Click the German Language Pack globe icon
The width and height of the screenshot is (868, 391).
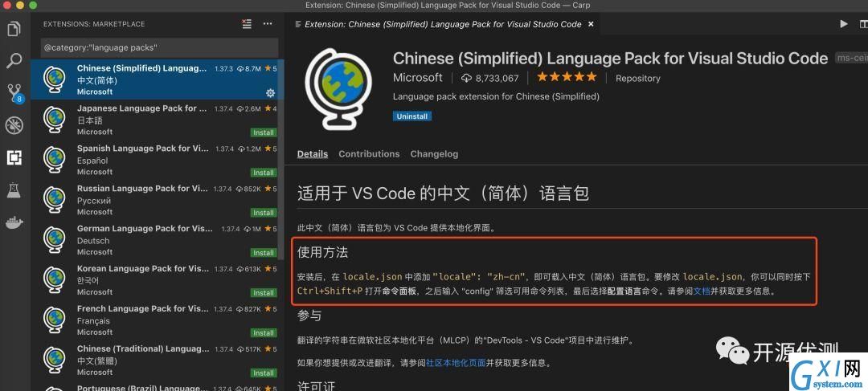55,239
